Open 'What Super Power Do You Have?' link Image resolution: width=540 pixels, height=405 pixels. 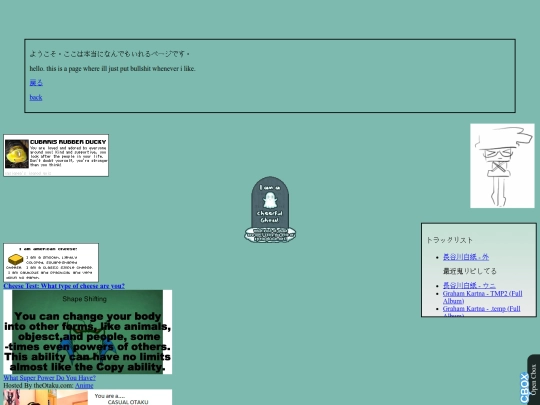click(x=50, y=378)
